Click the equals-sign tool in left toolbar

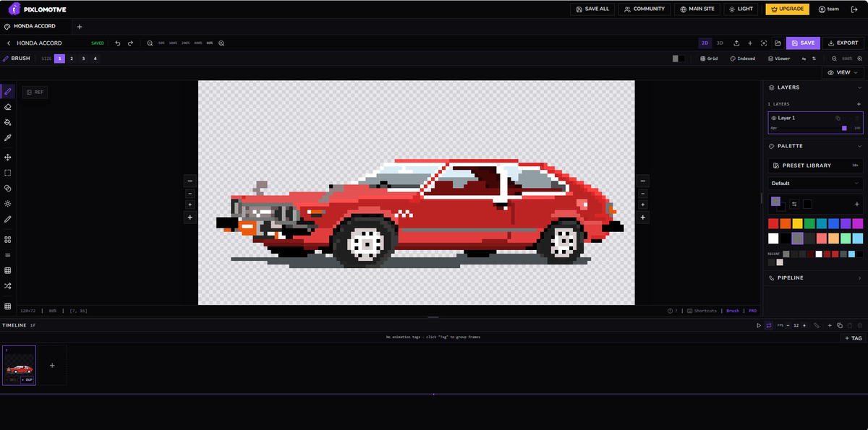click(8, 254)
